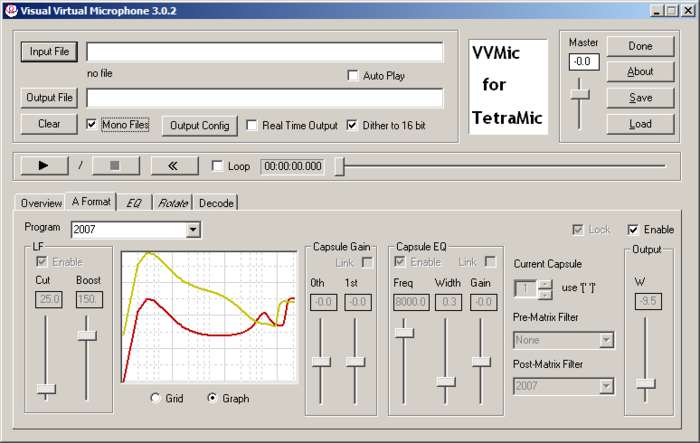Toggle the Capsule EQ Link checkbox
700x443 pixels.
[490, 262]
